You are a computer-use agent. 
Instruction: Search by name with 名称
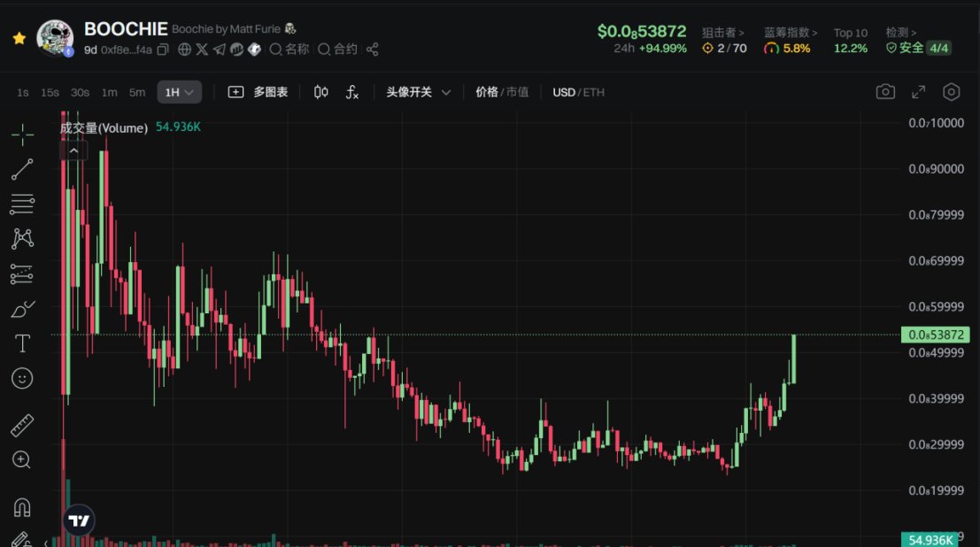(289, 50)
